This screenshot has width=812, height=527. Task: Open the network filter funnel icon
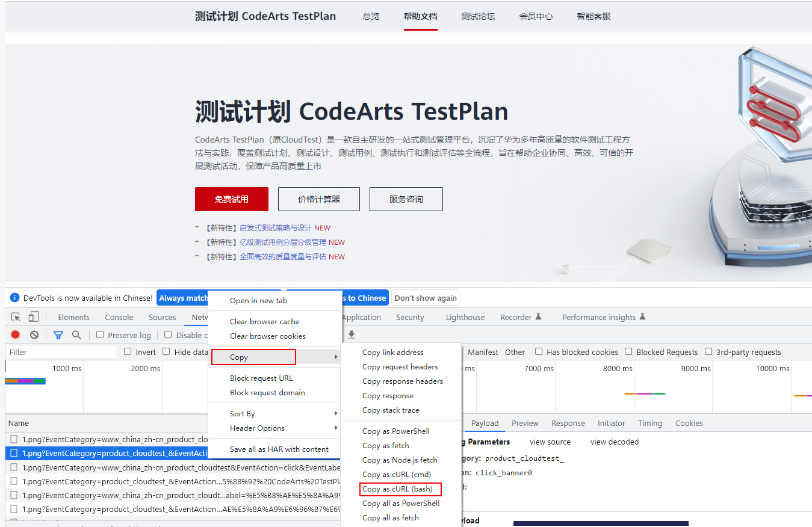(58, 334)
